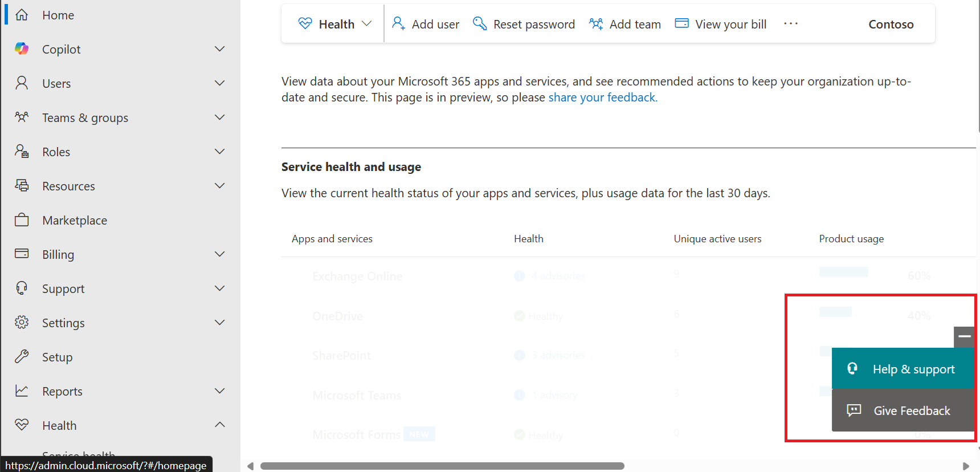
Task: Click View your bill label in toolbar
Action: [x=730, y=25]
